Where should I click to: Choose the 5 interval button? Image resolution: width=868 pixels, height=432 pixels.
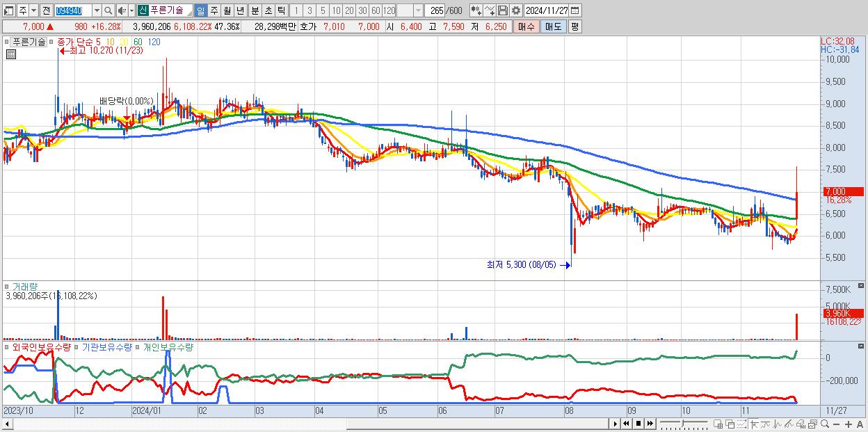pyautogui.click(x=323, y=10)
